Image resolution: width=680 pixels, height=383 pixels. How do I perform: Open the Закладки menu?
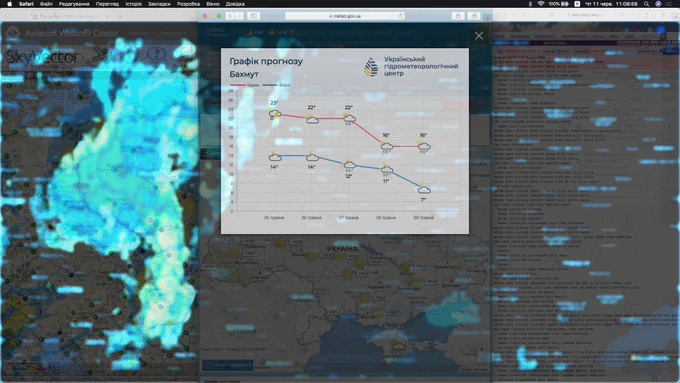(159, 4)
